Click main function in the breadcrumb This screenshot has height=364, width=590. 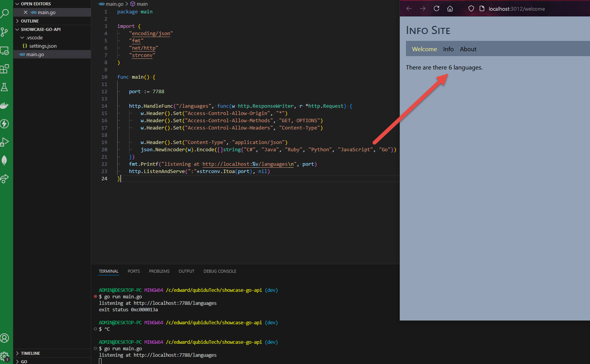click(x=142, y=4)
